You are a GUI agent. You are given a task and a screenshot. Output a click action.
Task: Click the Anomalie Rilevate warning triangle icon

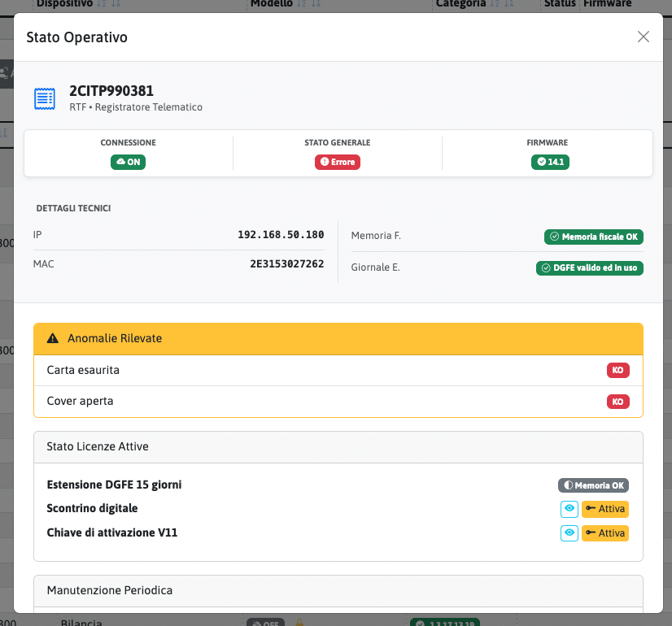pyautogui.click(x=53, y=338)
